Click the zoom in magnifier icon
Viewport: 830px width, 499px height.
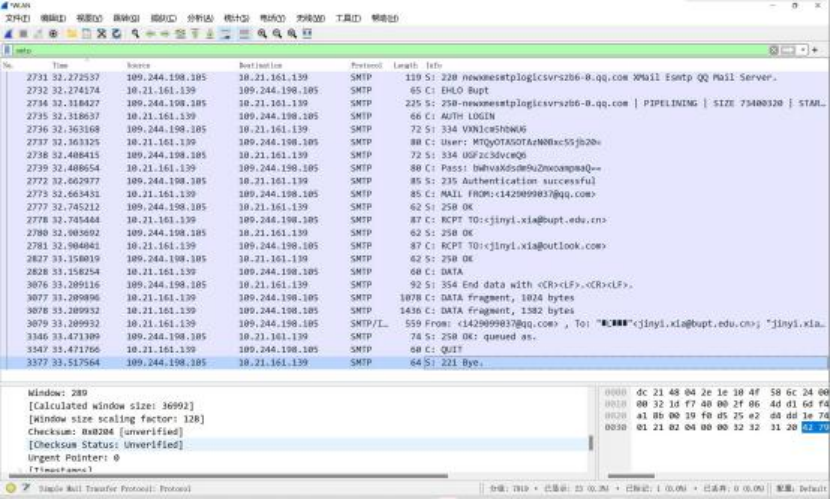pos(262,34)
